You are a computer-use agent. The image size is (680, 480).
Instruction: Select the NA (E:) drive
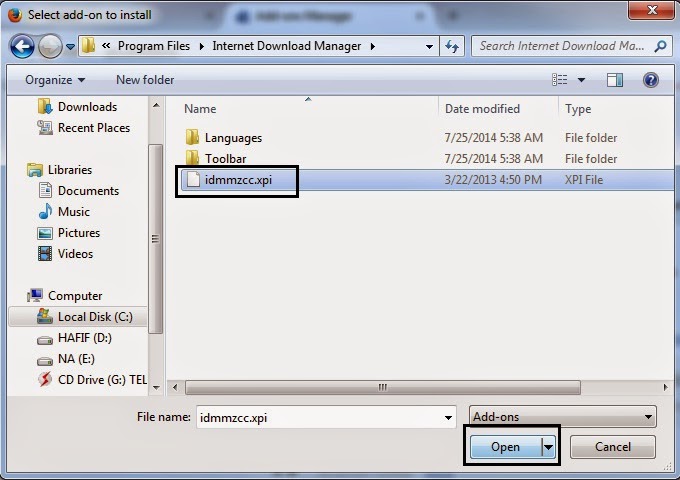click(x=76, y=359)
